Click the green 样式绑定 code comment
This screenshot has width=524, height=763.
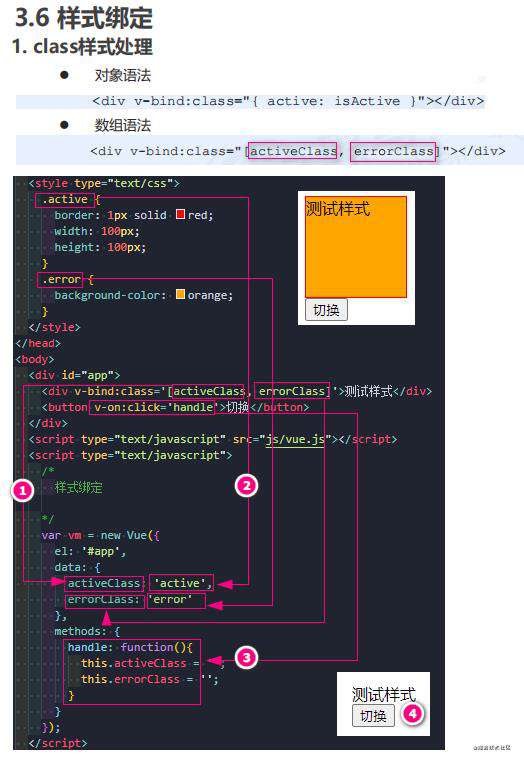point(78,487)
